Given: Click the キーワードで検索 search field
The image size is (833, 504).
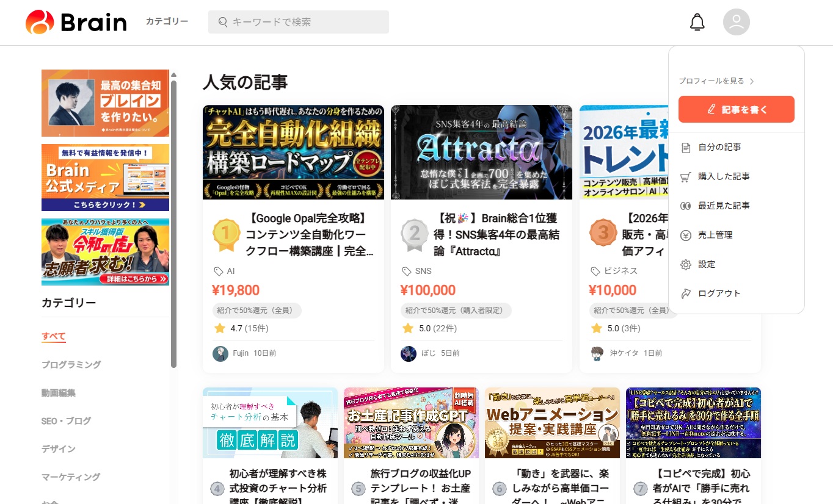Looking at the screenshot, I should (x=299, y=22).
